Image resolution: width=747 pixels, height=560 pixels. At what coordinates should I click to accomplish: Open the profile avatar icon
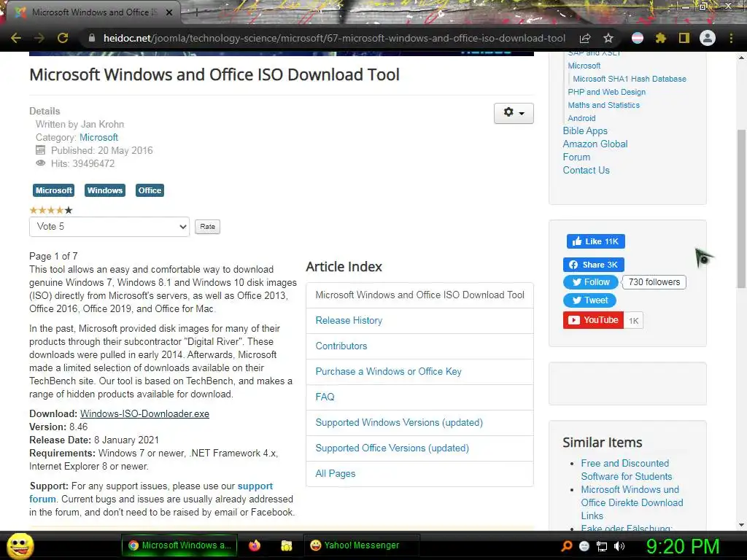708,38
